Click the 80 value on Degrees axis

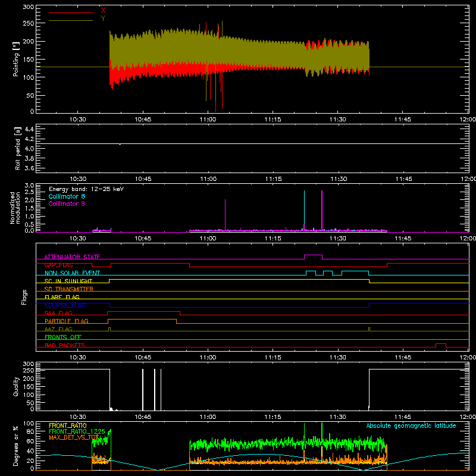coord(30,431)
